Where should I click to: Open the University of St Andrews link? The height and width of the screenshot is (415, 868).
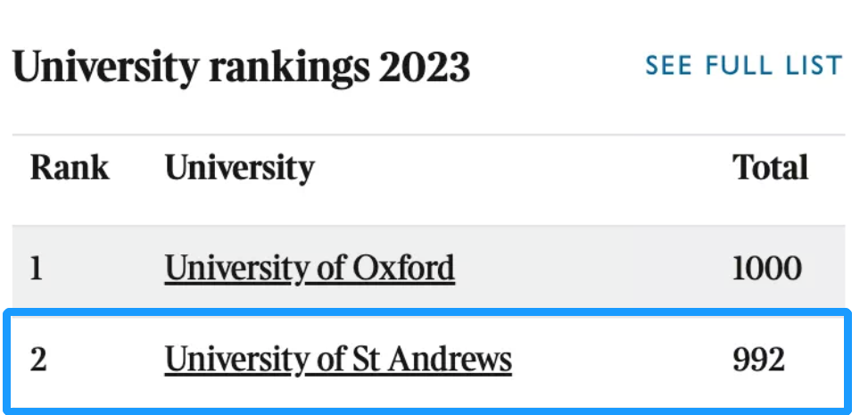(338, 360)
